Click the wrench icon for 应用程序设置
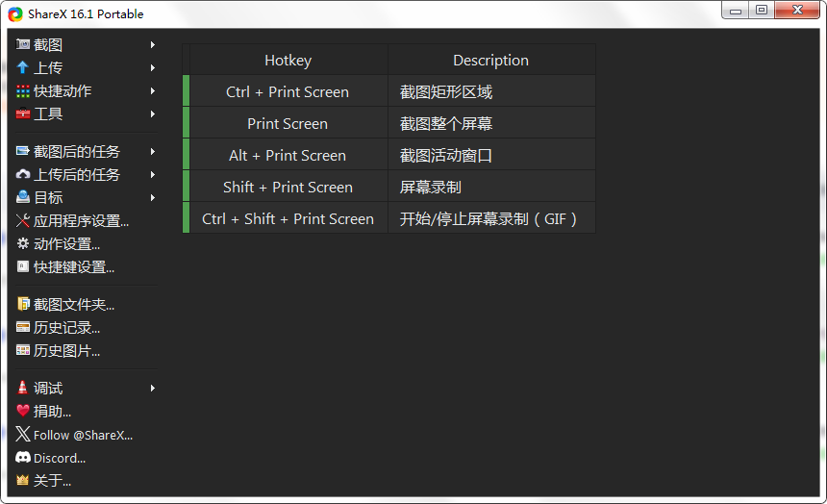Viewport: 827px width, 504px height. [23, 221]
